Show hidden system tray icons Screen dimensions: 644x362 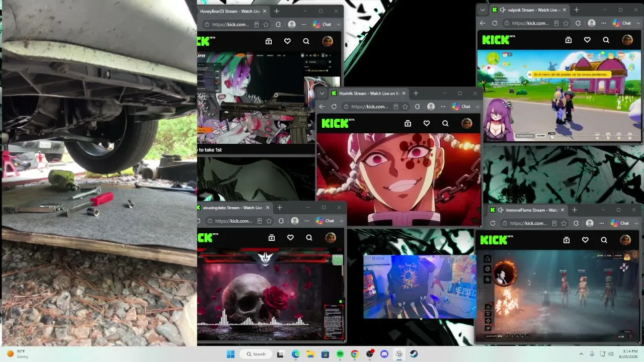point(581,354)
